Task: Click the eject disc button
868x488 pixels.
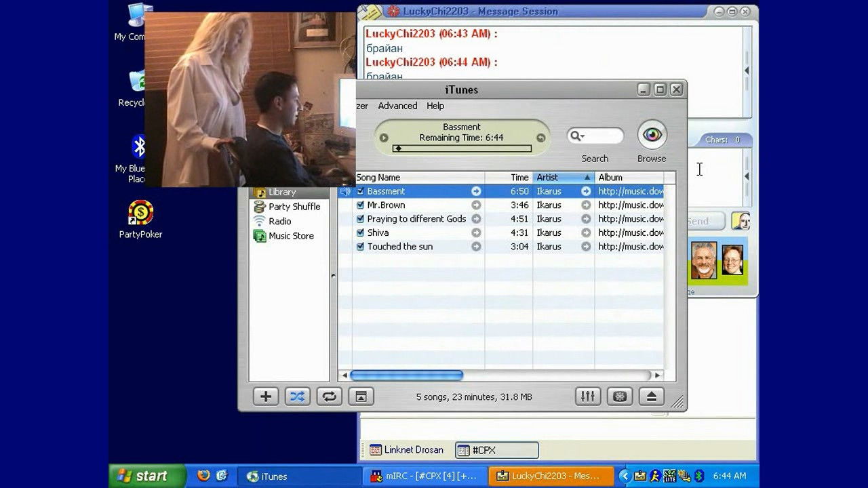Action: point(651,396)
